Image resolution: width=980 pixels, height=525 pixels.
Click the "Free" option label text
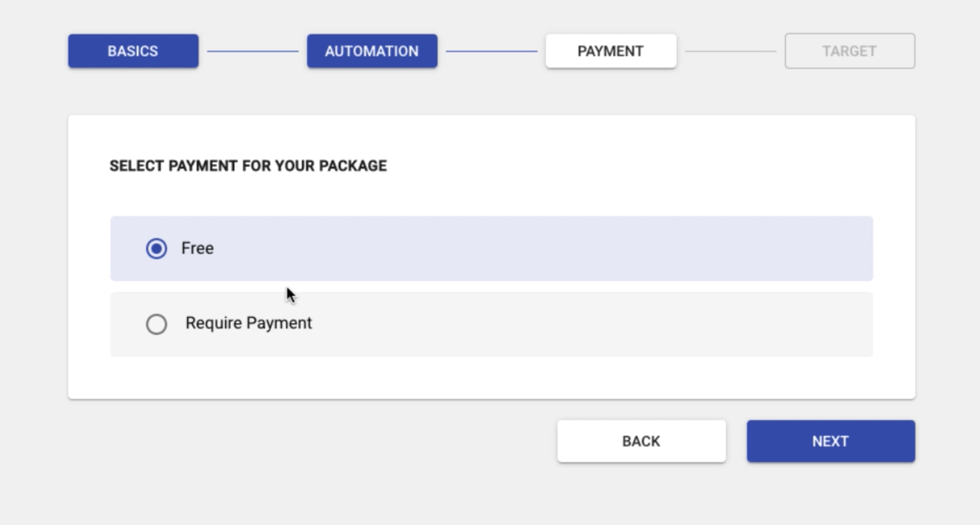(x=197, y=249)
